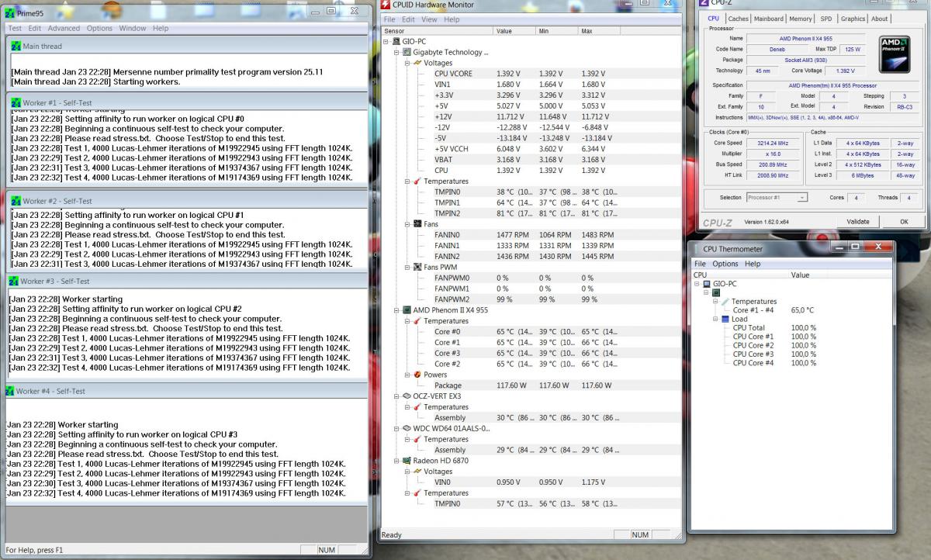Image resolution: width=931 pixels, height=560 pixels.
Task: Switch to the Graphics tab in CPU-Z
Action: [x=853, y=19]
